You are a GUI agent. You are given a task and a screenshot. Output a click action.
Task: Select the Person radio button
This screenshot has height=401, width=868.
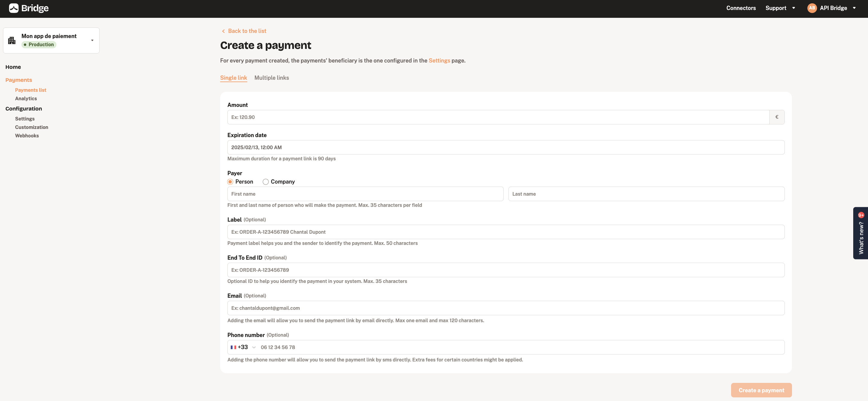[x=230, y=182]
